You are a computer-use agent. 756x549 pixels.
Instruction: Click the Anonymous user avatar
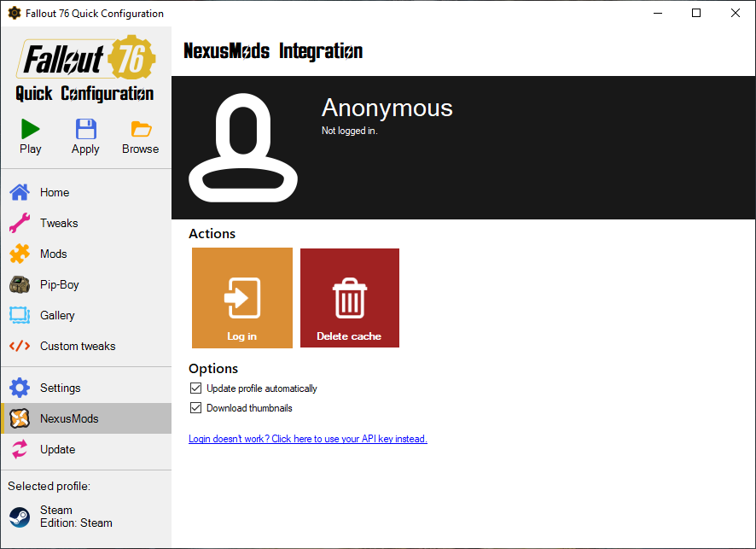coord(243,148)
